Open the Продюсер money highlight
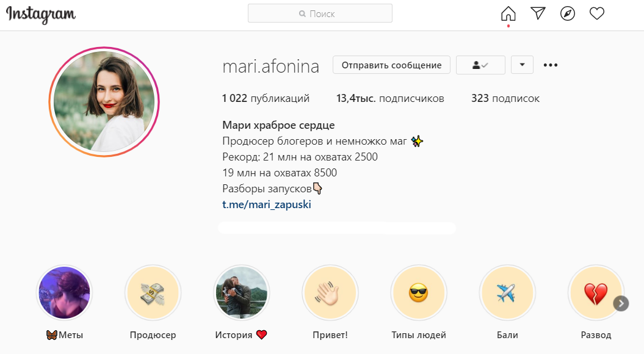The width and height of the screenshot is (644, 354). (153, 293)
